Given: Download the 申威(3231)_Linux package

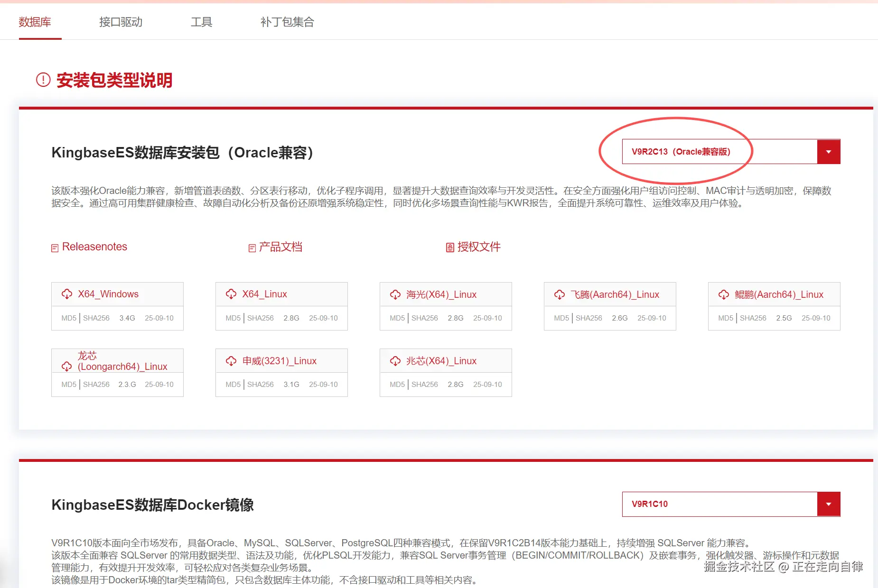Looking at the screenshot, I should point(280,361).
